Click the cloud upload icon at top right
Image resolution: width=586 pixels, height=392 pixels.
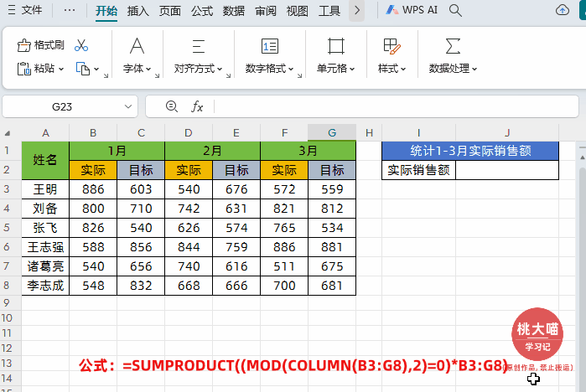[x=563, y=10]
